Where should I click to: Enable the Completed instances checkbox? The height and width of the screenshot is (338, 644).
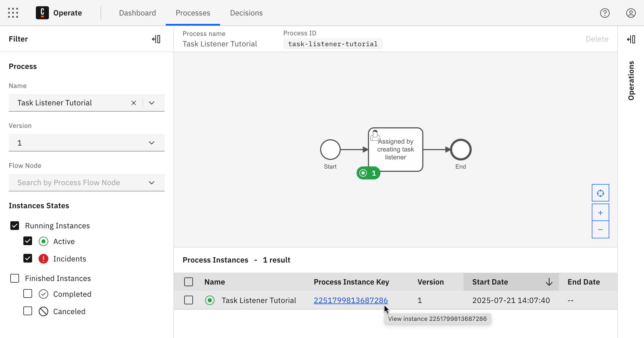click(27, 293)
